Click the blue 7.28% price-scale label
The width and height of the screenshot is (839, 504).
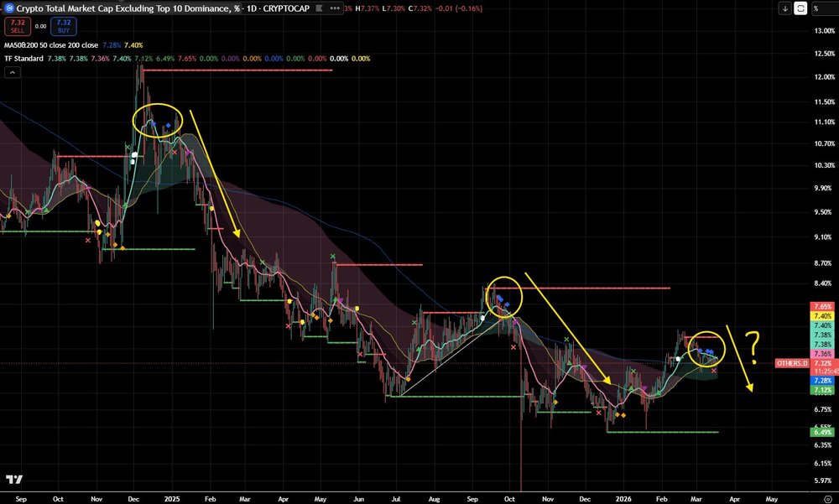(x=823, y=381)
